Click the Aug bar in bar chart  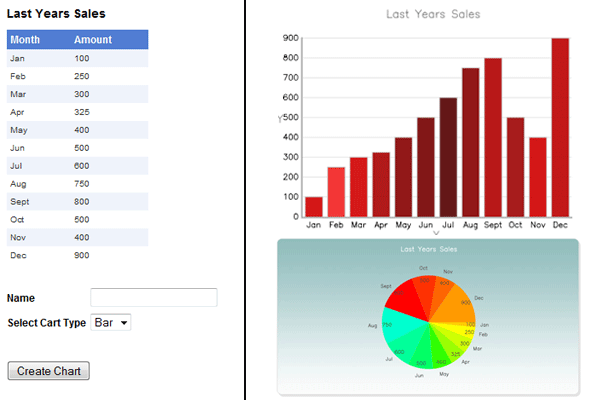click(x=471, y=142)
